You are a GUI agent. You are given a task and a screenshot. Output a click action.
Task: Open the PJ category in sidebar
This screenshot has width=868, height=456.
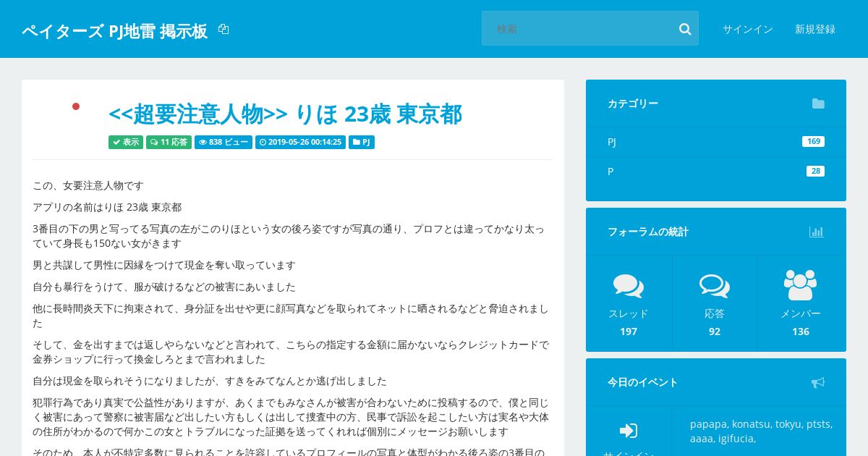pyautogui.click(x=612, y=142)
